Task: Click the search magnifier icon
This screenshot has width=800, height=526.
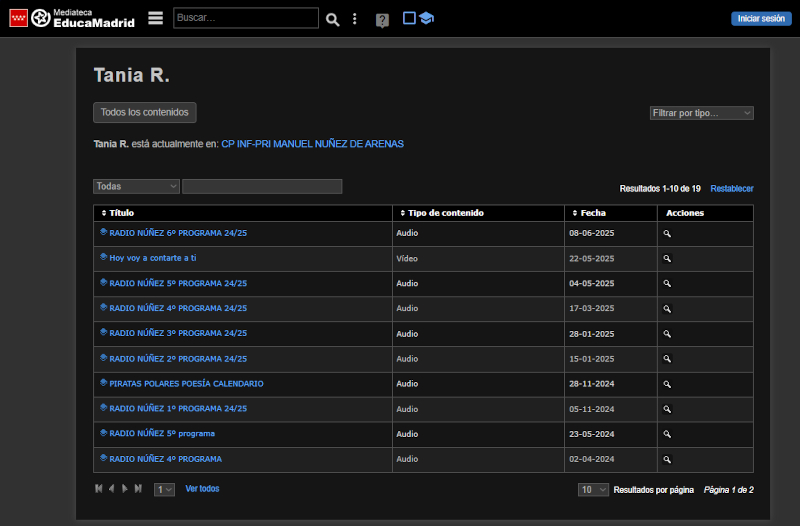Action: click(x=333, y=19)
